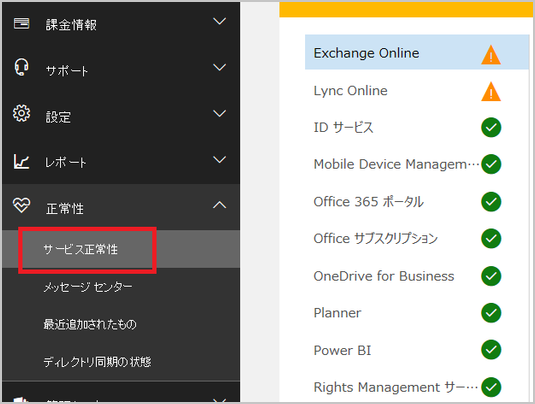This screenshot has width=535, height=404.
Task: Expand the 課金情報 section chevron
Action: click(x=219, y=21)
